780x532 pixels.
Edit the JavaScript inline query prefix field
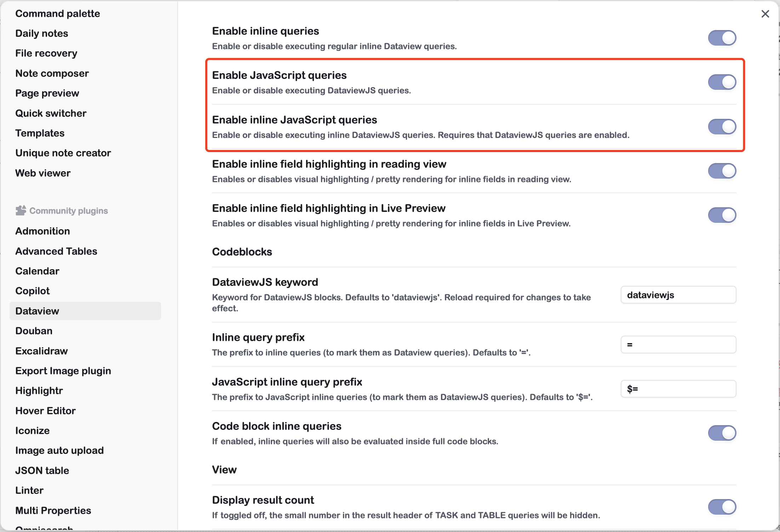click(x=678, y=389)
